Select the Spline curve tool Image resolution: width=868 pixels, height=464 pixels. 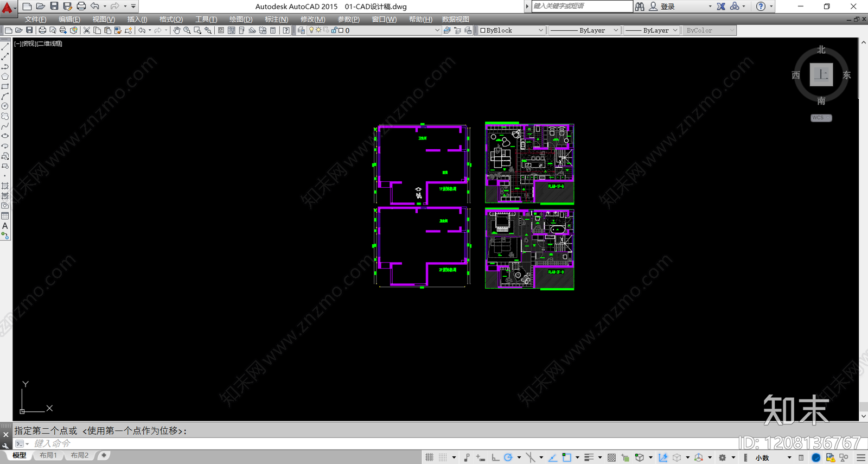tap(5, 126)
